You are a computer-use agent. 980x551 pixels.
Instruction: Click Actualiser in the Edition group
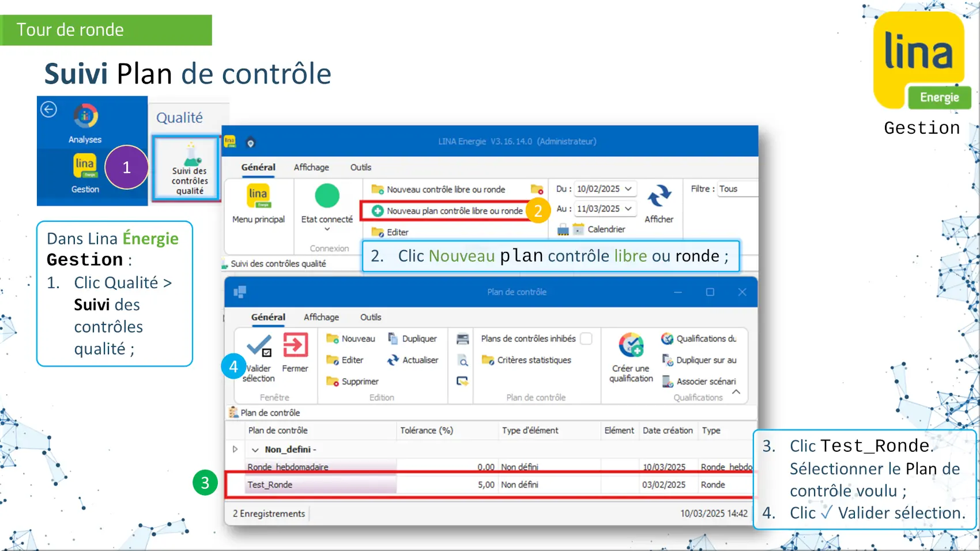click(x=413, y=360)
